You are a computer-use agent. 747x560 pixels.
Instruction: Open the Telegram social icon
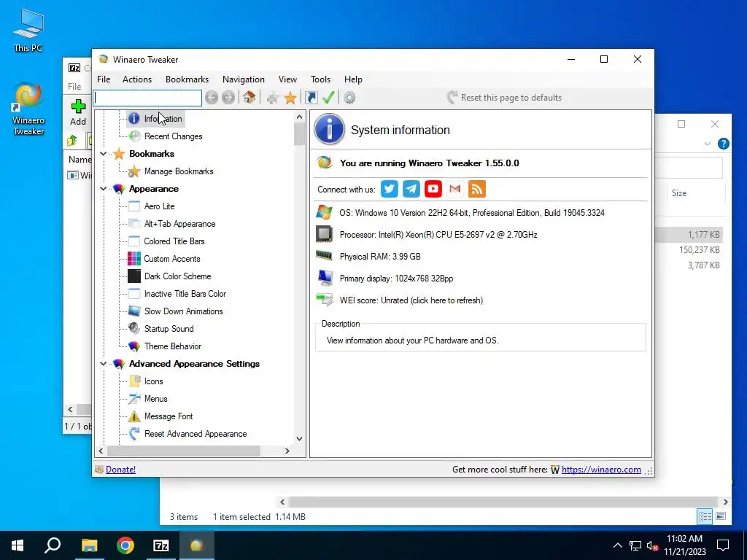tap(411, 189)
